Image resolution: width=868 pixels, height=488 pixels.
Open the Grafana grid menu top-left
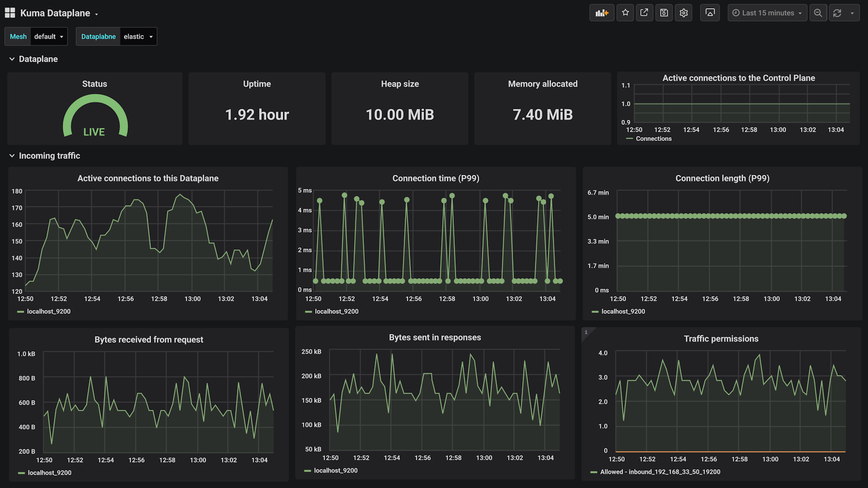tap(9, 13)
